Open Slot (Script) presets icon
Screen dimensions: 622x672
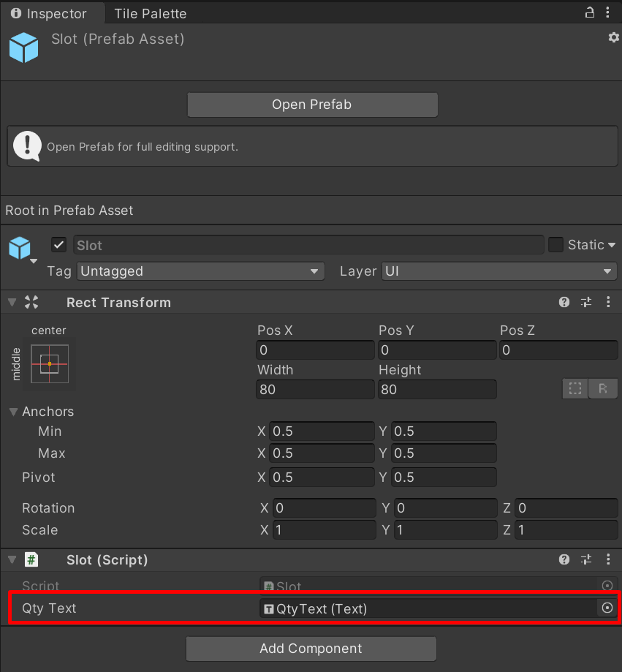(x=586, y=559)
